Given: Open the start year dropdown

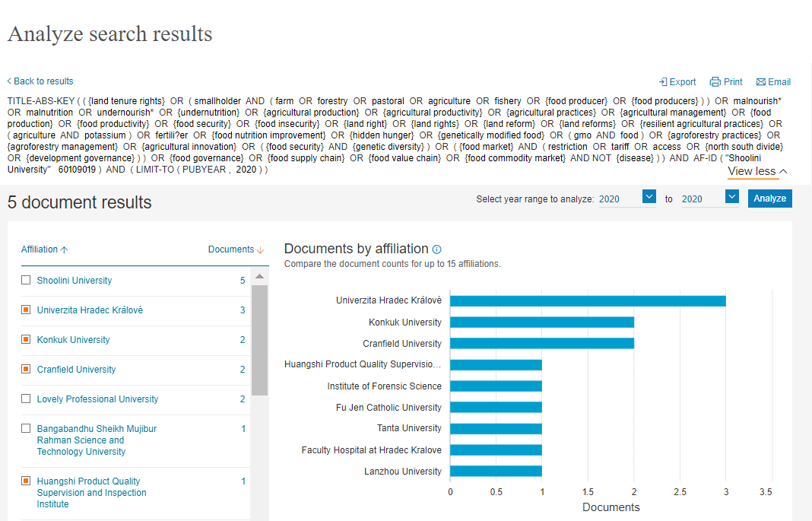Looking at the screenshot, I should pyautogui.click(x=649, y=197).
